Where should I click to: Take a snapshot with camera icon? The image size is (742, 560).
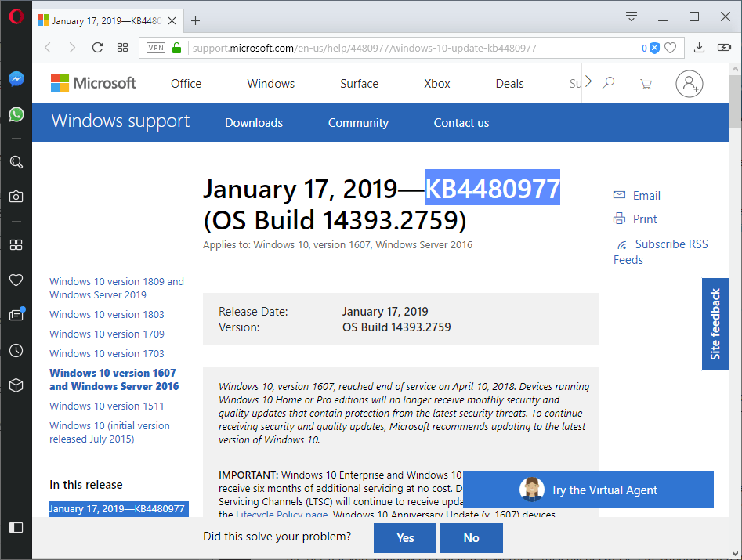[x=16, y=197]
